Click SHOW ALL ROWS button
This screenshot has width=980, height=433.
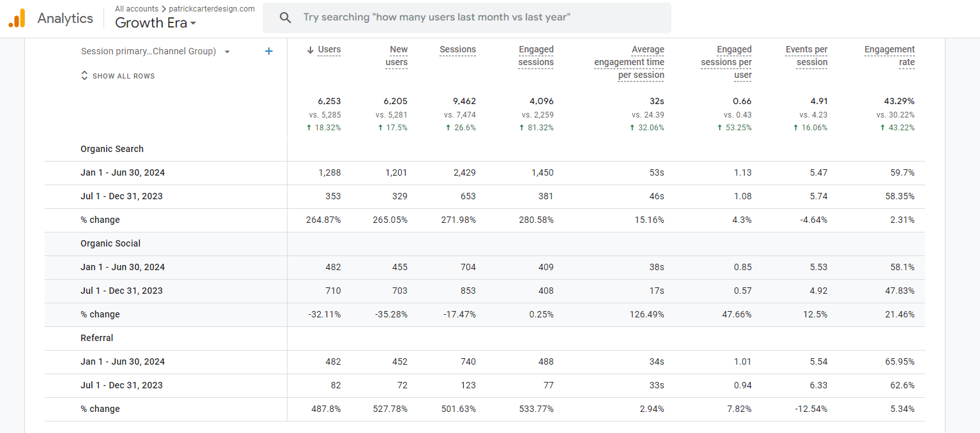coord(123,76)
